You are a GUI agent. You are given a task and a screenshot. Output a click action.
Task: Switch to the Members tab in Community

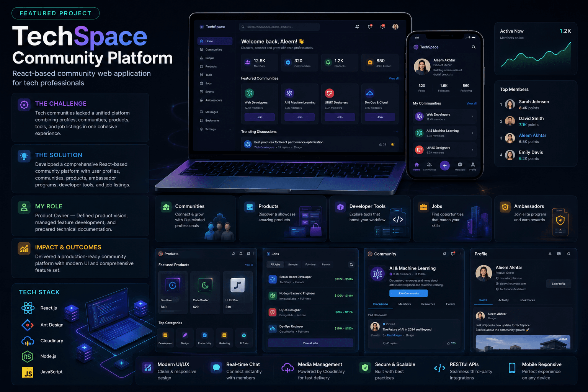(405, 304)
